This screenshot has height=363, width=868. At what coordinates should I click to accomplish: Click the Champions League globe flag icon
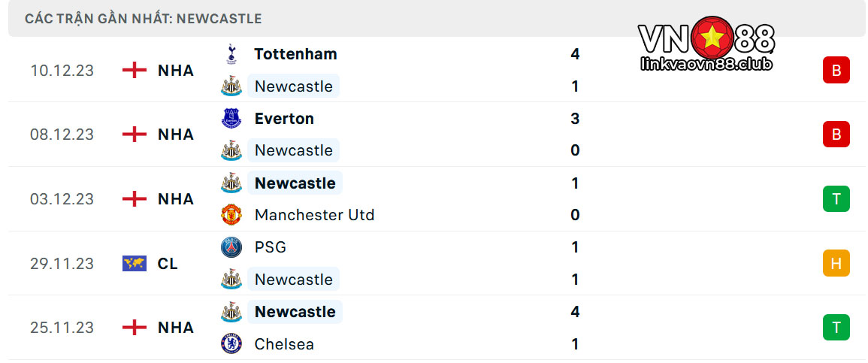[x=135, y=263]
